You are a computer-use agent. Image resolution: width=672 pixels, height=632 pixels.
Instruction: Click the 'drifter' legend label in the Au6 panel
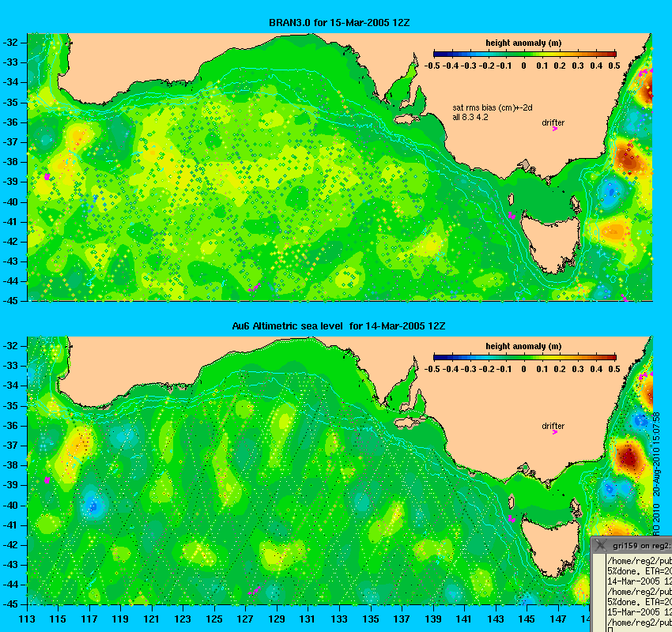click(553, 426)
